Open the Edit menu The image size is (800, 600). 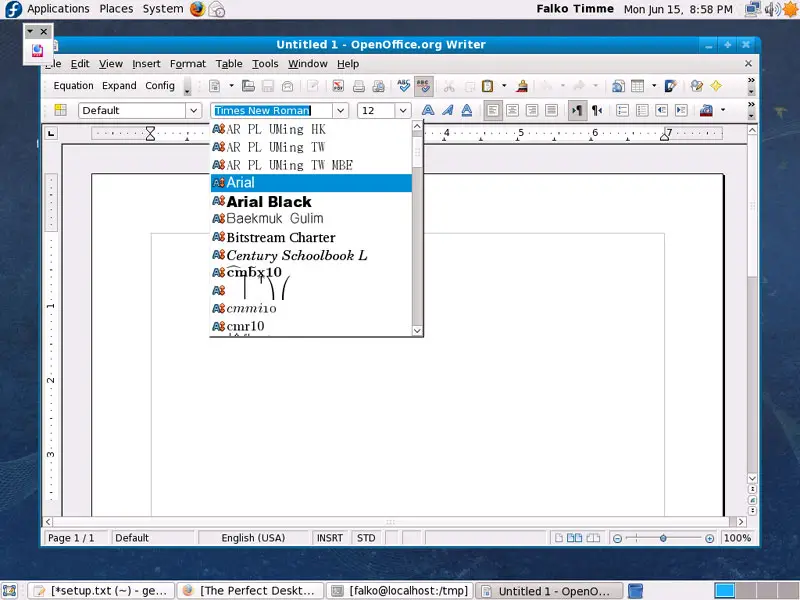(x=80, y=64)
